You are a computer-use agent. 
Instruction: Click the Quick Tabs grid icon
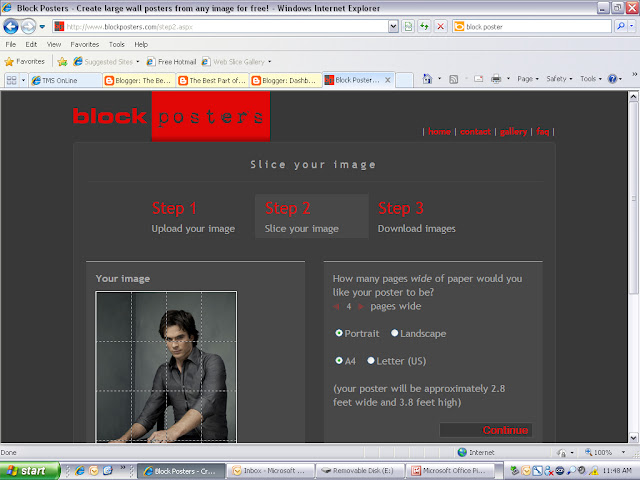tap(11, 80)
